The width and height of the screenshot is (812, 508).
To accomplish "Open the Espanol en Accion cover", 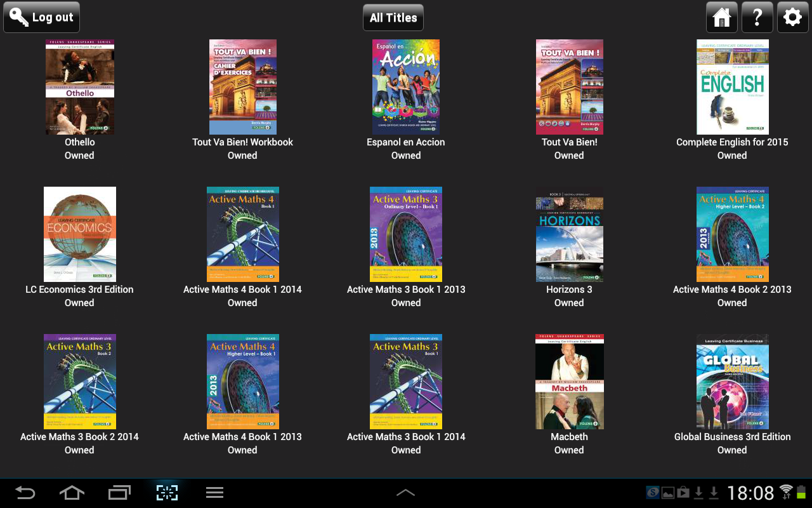I will [406, 87].
